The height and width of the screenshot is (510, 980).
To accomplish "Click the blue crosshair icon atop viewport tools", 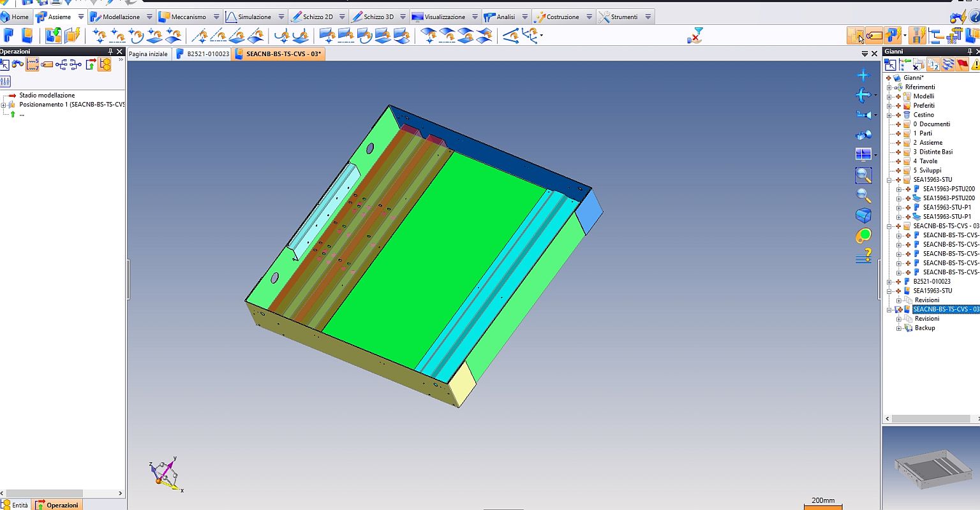I will tap(863, 75).
